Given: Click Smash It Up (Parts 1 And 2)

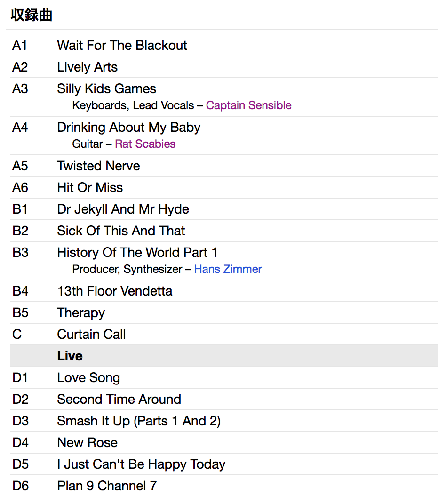Looking at the screenshot, I should click(x=139, y=421).
